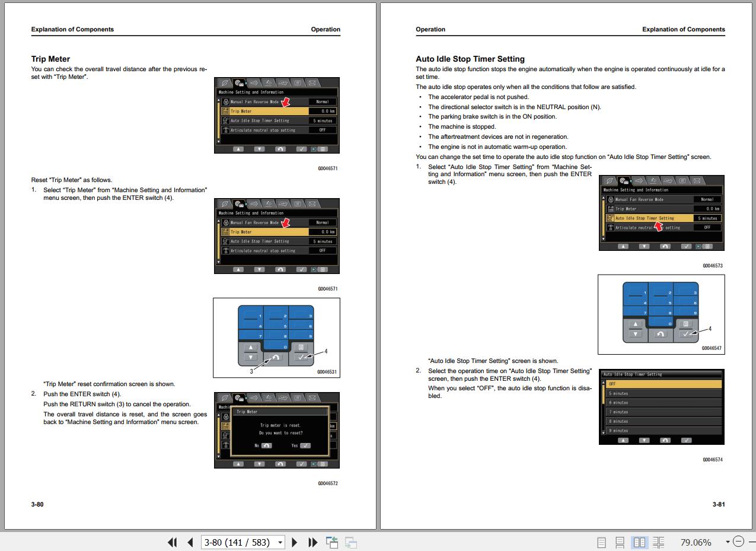Image resolution: width=756 pixels, height=551 pixels.
Task: Jump to the last page
Action: [x=313, y=542]
